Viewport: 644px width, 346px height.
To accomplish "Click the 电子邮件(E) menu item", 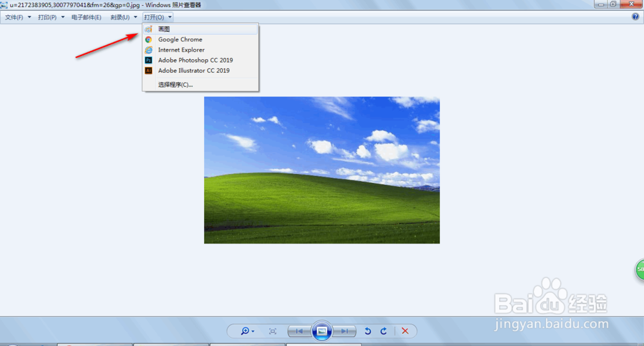I will pos(86,17).
